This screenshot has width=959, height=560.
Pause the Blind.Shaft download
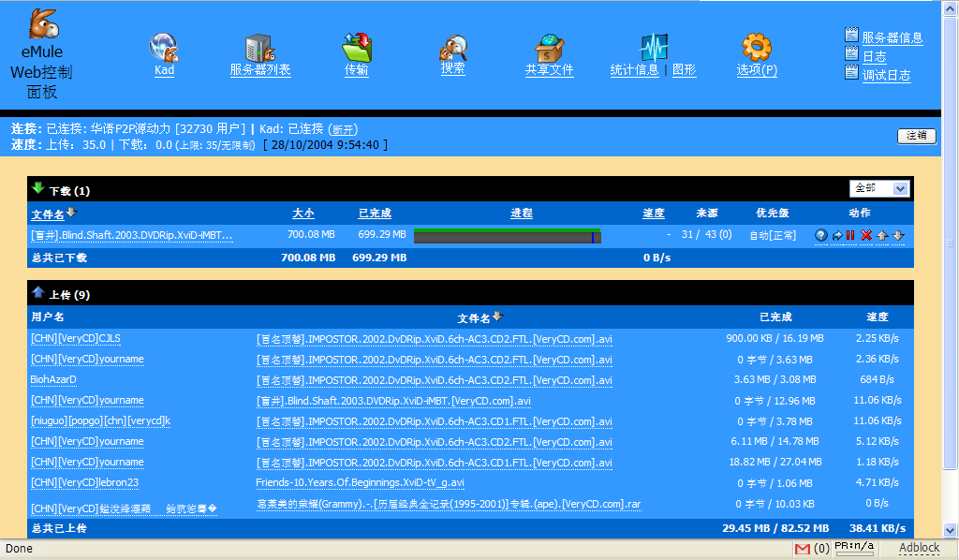tap(850, 235)
